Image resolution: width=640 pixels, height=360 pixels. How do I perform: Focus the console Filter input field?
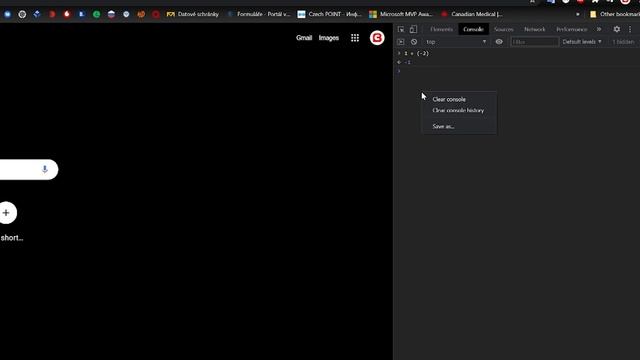(x=534, y=42)
